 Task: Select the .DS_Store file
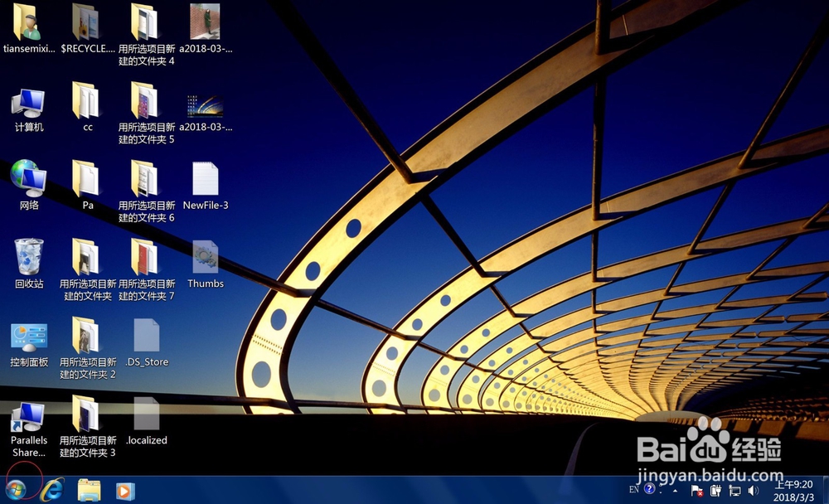(x=146, y=335)
